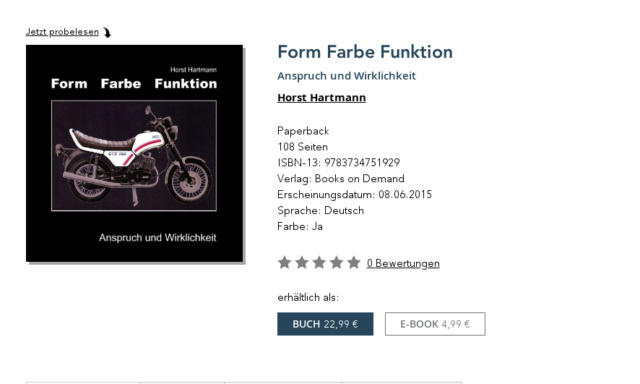Open the Jetzt probelesen link
Image resolution: width=640 pixels, height=384 pixels.
(x=62, y=32)
